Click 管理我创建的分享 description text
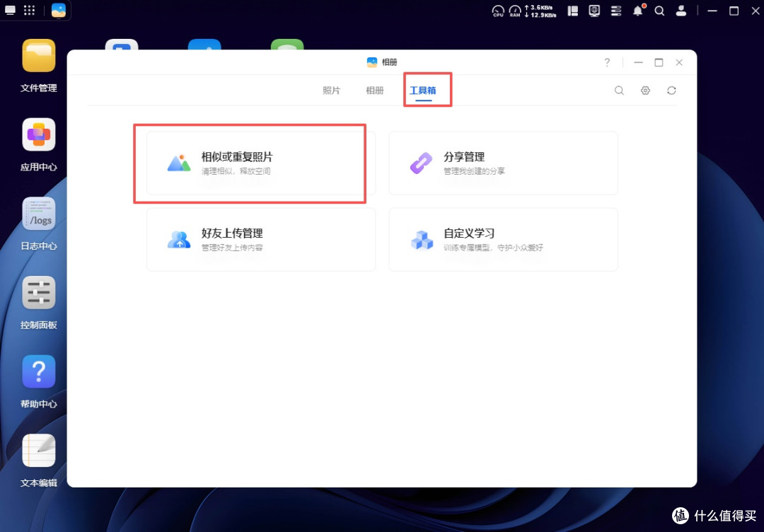Screen dimensions: 764x532 474,171
